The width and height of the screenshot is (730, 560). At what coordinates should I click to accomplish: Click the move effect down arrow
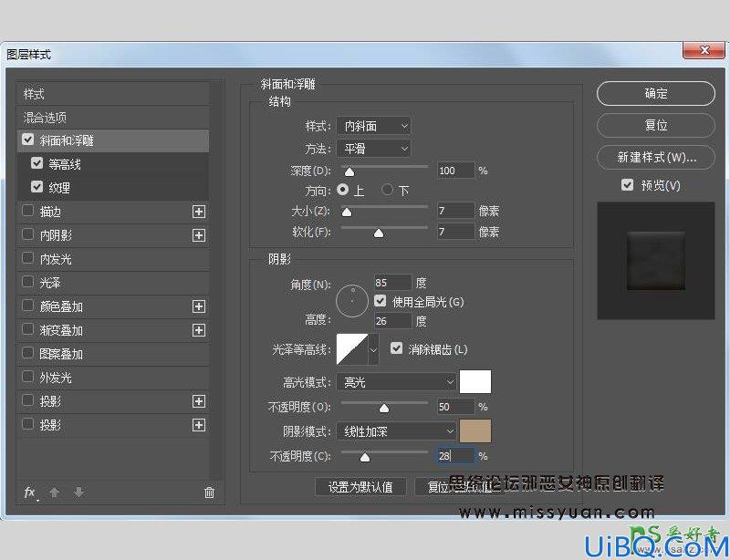(x=78, y=493)
